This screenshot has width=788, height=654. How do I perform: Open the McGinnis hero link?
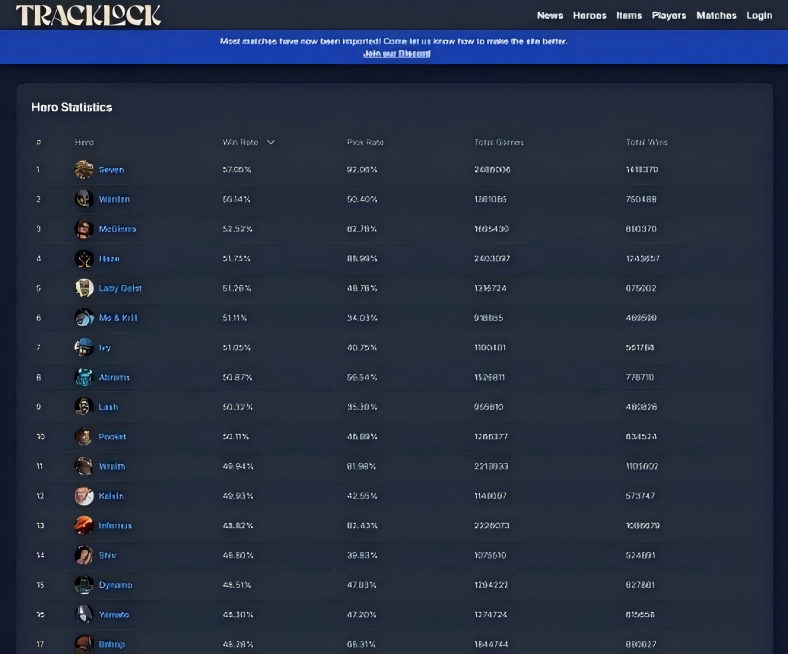pos(117,229)
